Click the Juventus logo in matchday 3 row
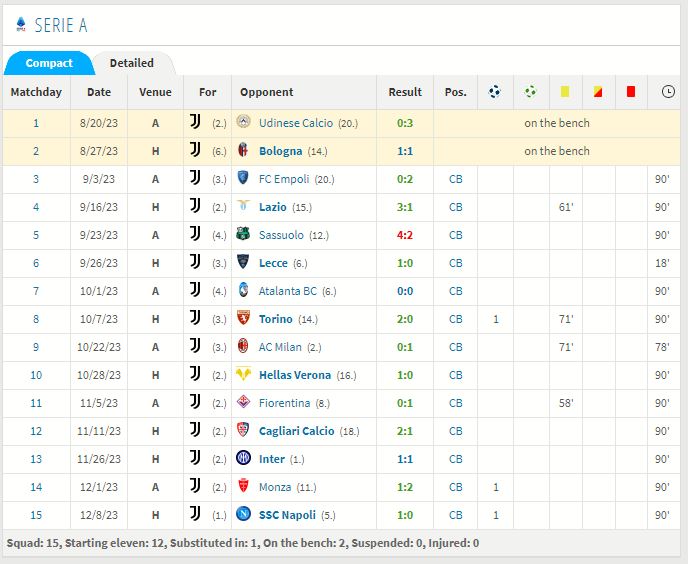Viewport: 688px width, 564px height. point(195,179)
